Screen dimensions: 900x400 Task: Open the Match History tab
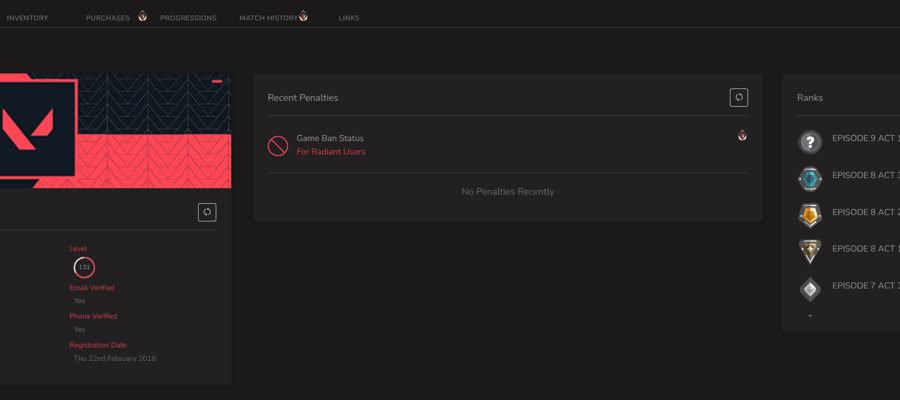tap(268, 18)
